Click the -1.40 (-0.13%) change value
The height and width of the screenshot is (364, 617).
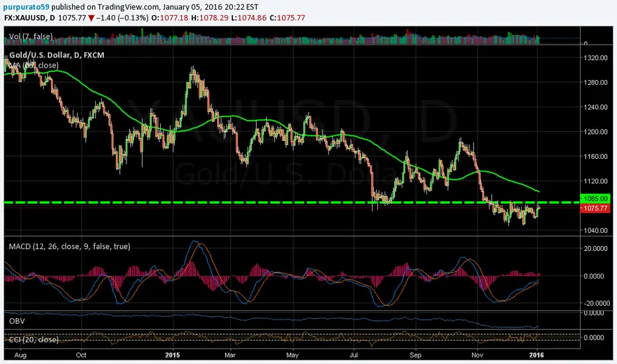pos(122,18)
